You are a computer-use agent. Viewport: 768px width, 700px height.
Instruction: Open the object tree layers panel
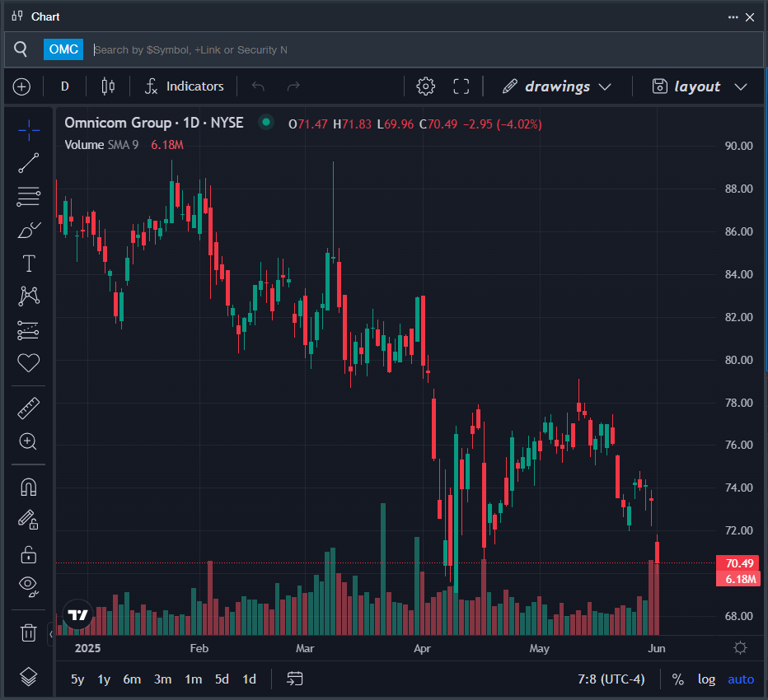tap(28, 677)
